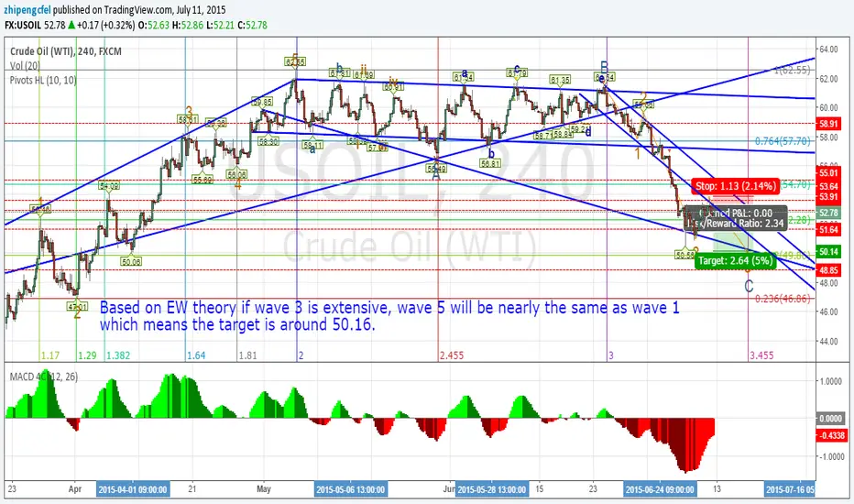Click the 50.06 pivot low label
The height and width of the screenshot is (504, 854).
tap(131, 261)
